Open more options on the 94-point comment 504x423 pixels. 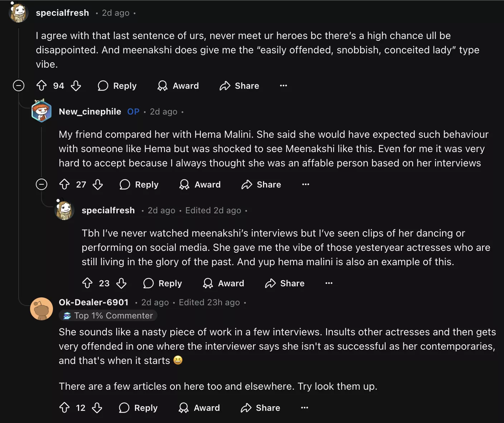[x=283, y=86]
